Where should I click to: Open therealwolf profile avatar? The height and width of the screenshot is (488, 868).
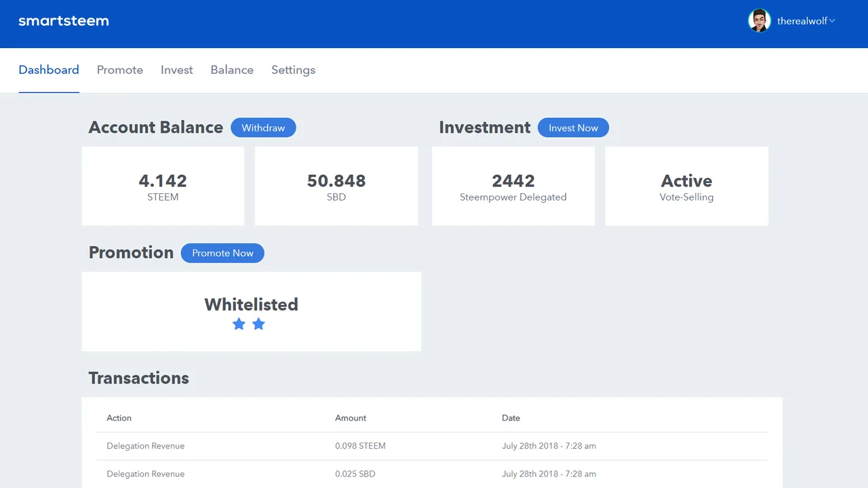[759, 20]
